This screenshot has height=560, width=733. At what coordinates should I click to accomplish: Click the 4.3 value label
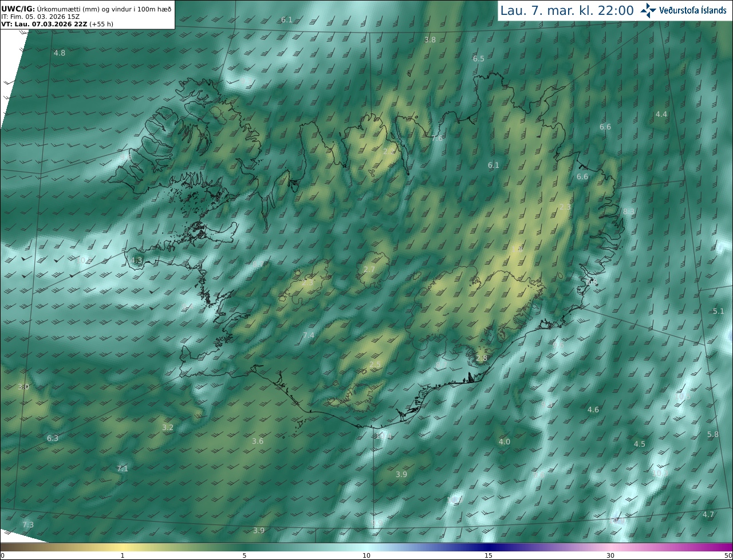point(136,260)
